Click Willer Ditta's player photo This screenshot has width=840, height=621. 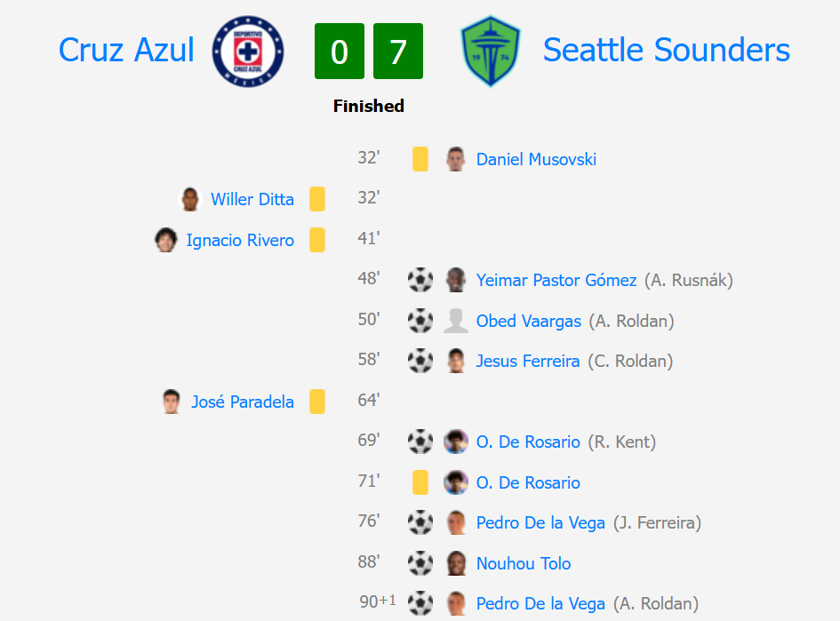click(x=190, y=199)
